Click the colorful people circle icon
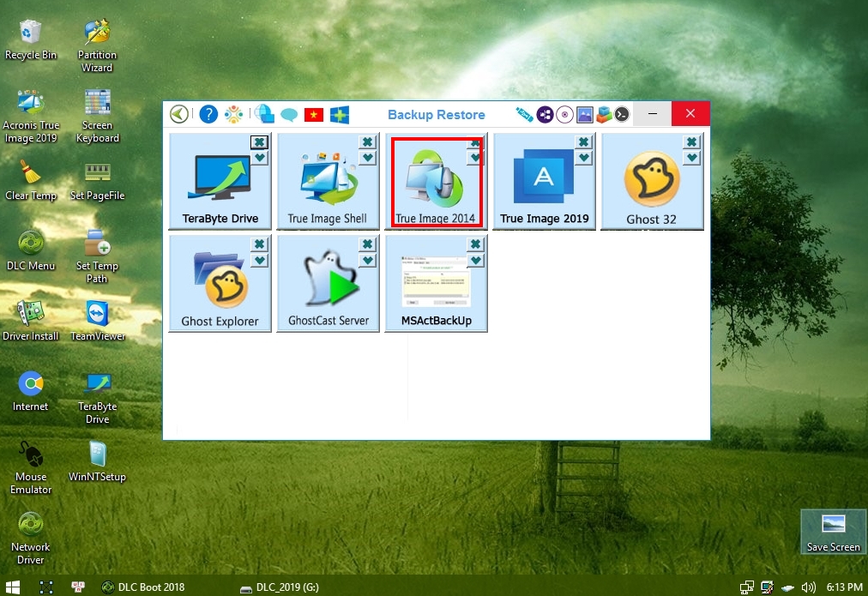Screen dimensions: 868x596 [x=233, y=115]
